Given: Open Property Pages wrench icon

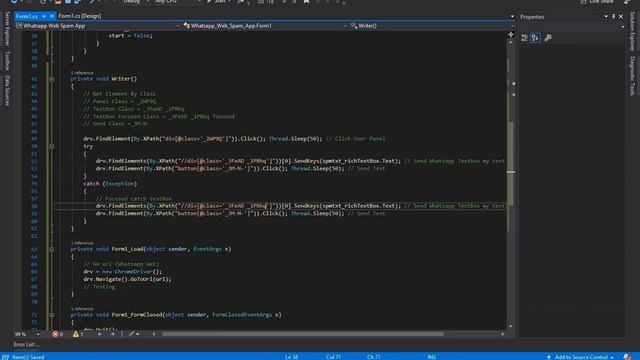Looking at the screenshot, I should click(x=548, y=38).
